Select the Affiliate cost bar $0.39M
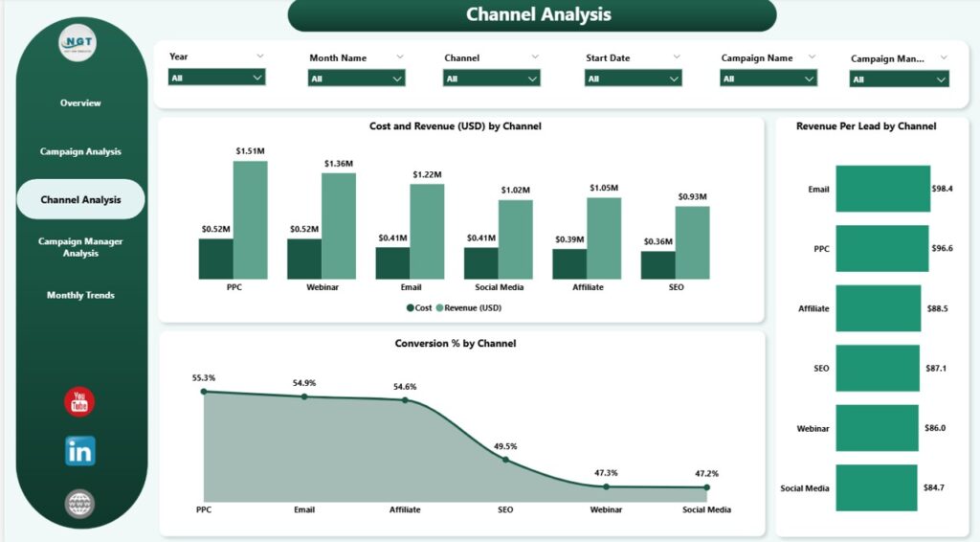980x542 pixels. (569, 263)
